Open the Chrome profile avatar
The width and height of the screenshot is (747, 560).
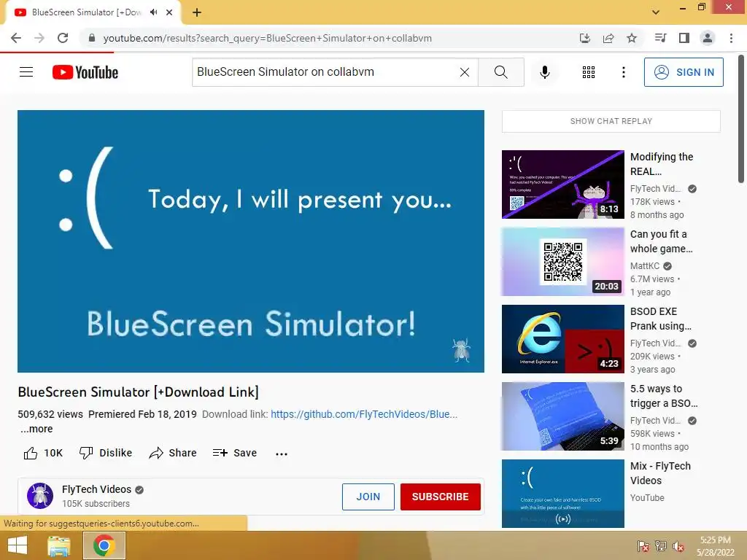pyautogui.click(x=708, y=38)
